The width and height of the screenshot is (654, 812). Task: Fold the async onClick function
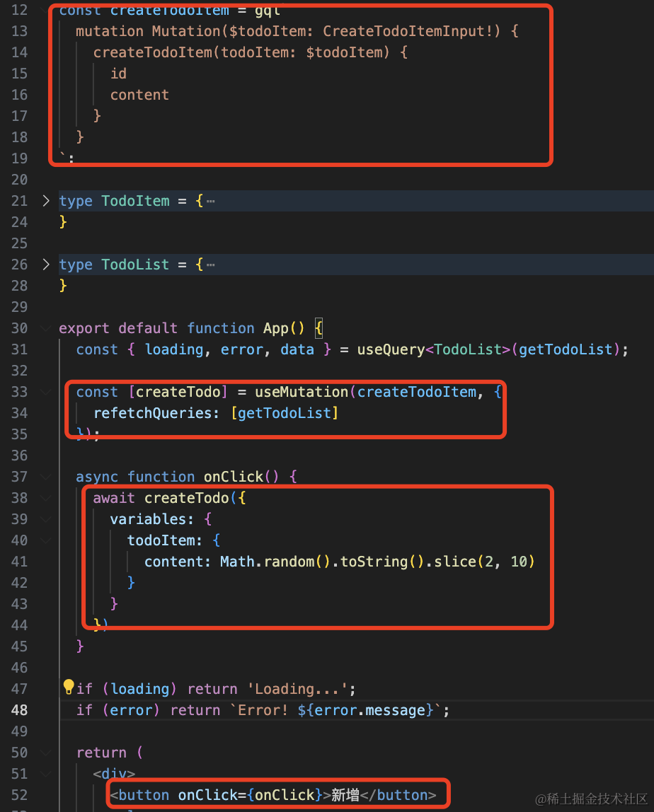click(46, 477)
